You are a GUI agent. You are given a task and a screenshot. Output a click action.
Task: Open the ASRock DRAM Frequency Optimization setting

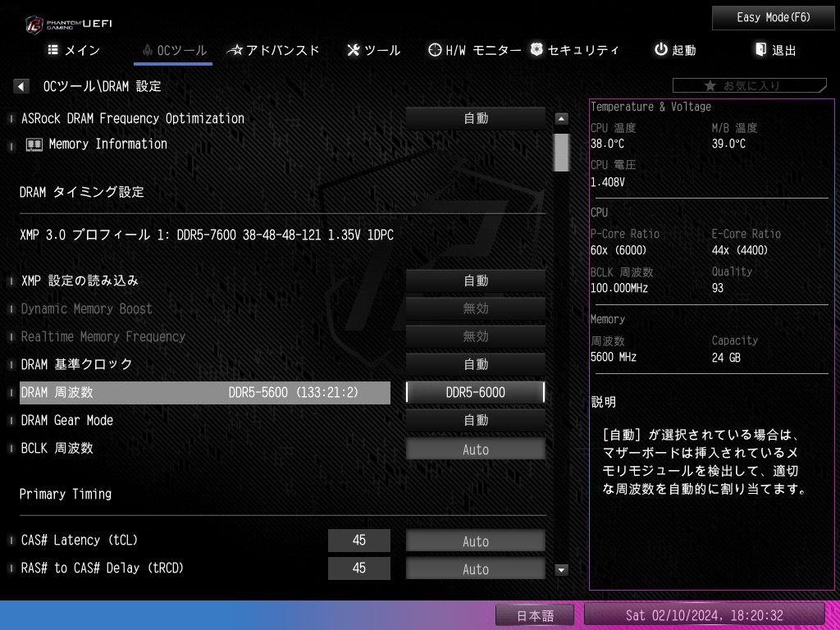[476, 118]
